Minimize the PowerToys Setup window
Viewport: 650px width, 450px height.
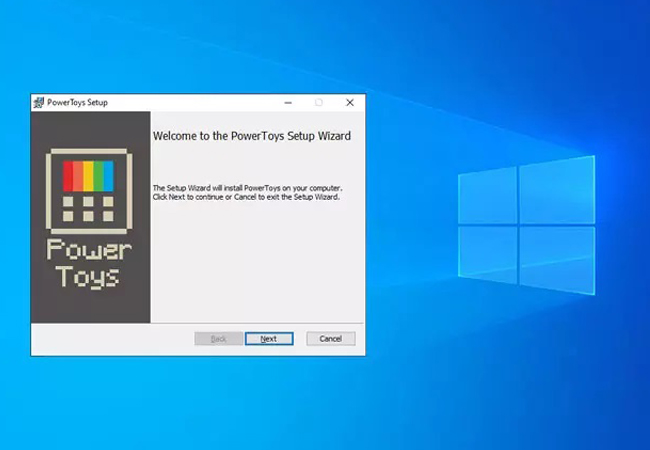[288, 102]
